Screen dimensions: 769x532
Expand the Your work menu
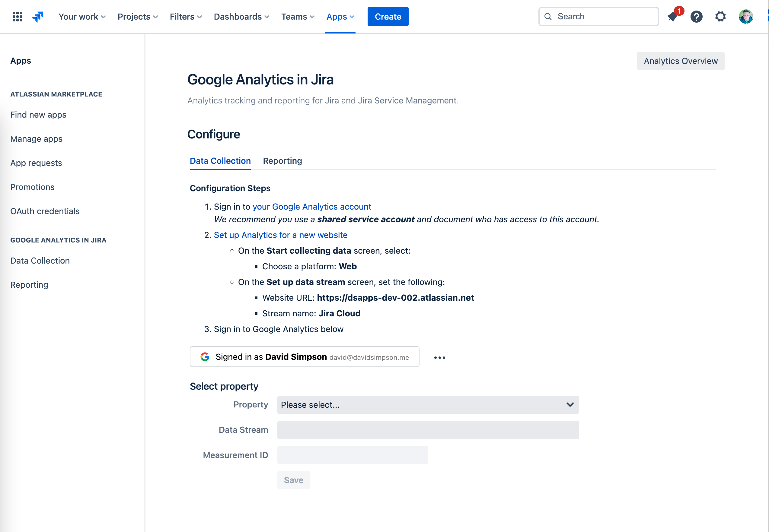pos(82,17)
